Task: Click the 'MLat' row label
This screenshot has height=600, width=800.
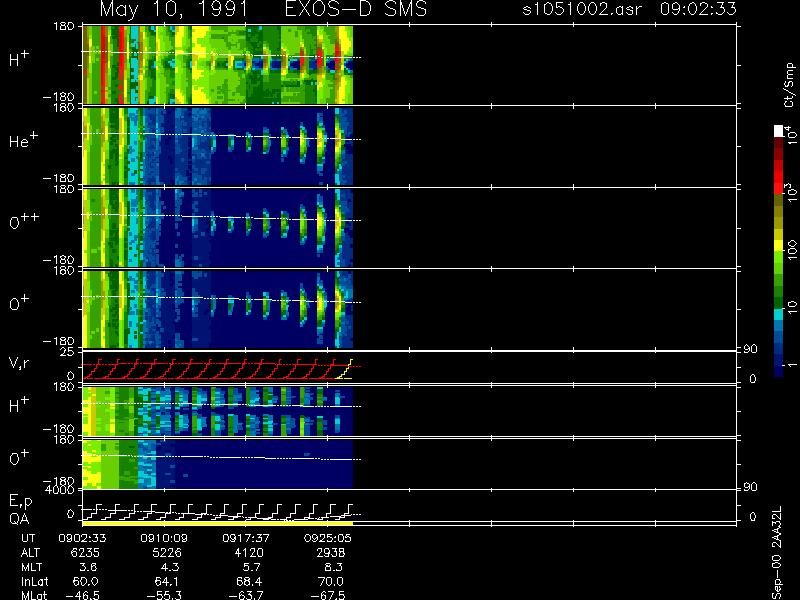Action: pos(34,595)
